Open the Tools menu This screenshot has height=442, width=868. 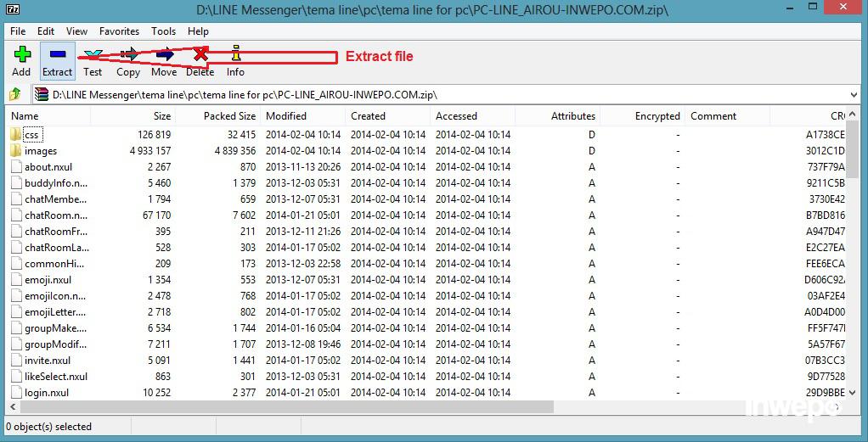point(164,31)
